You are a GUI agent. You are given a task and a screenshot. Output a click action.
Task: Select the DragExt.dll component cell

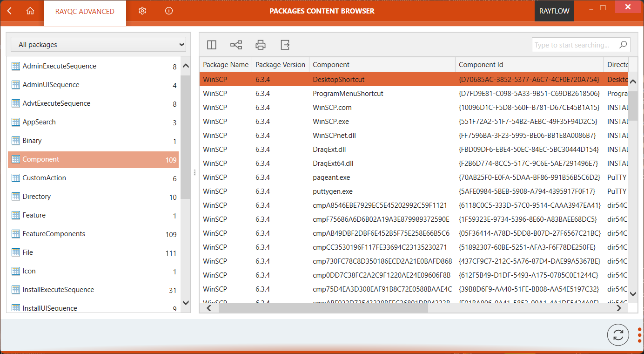point(382,150)
